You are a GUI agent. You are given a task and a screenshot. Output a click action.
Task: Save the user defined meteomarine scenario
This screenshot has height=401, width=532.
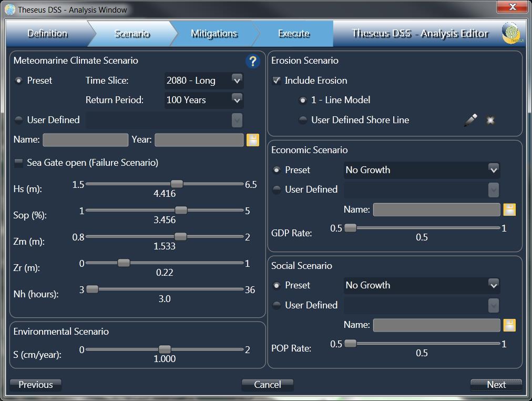click(x=253, y=140)
